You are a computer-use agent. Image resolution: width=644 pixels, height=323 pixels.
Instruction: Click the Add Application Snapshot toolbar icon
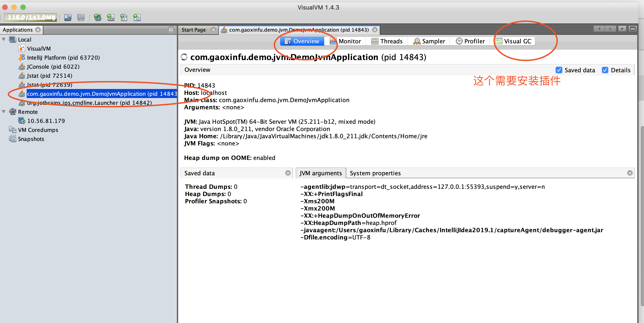(137, 17)
